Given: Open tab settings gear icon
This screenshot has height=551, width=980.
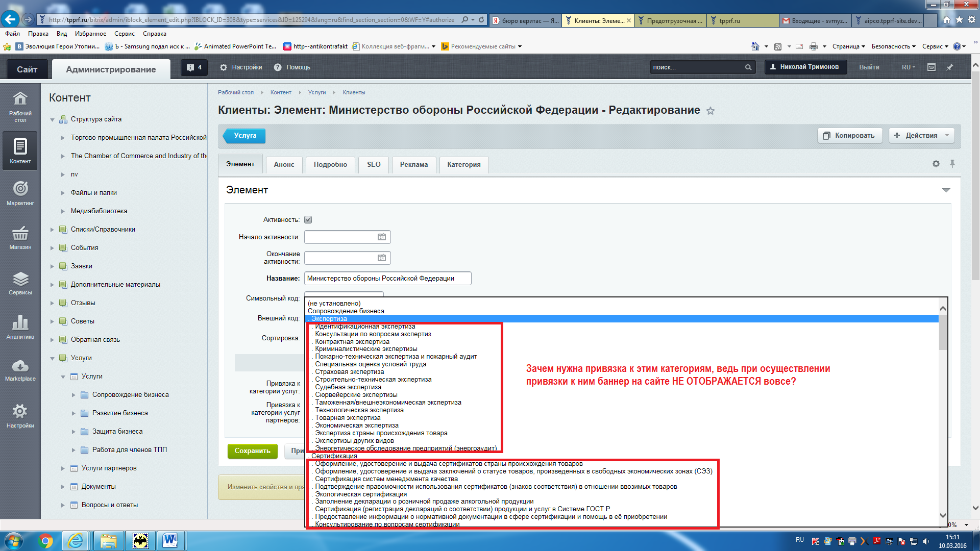Looking at the screenshot, I should pos(936,164).
